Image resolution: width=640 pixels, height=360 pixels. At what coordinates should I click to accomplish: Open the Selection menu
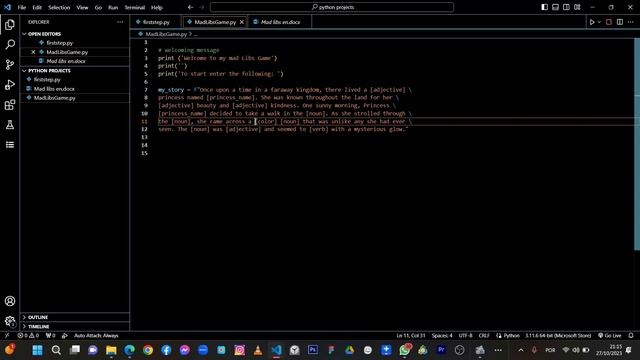pos(59,7)
